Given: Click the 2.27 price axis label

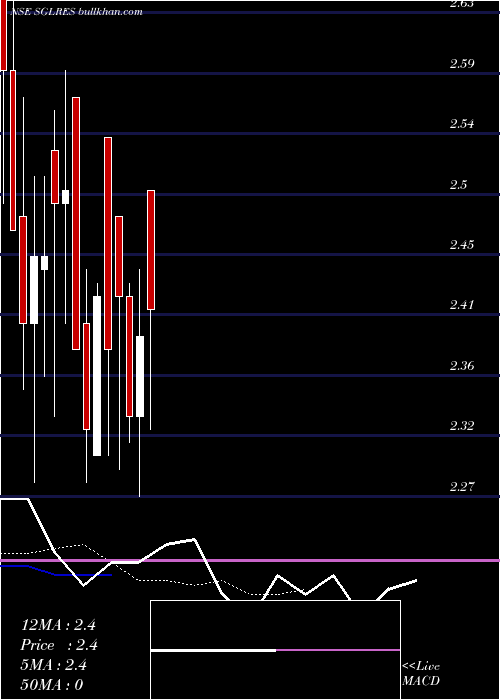Looking at the screenshot, I should point(462,486).
